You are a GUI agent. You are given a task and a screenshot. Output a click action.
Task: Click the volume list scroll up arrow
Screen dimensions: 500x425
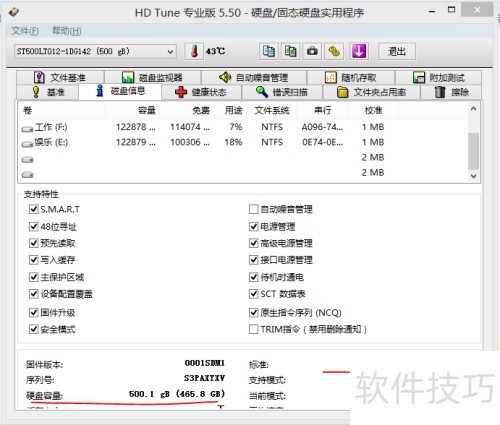point(473,108)
